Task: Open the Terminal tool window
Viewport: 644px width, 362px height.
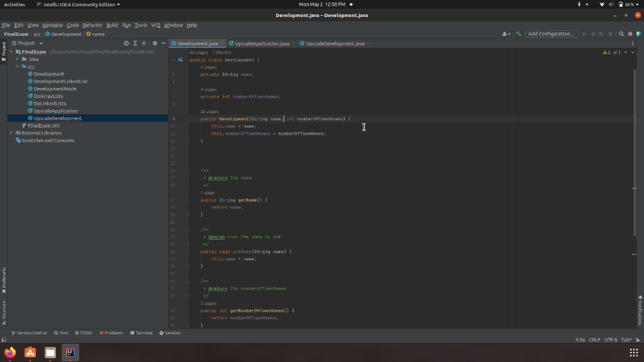Action: (x=141, y=332)
